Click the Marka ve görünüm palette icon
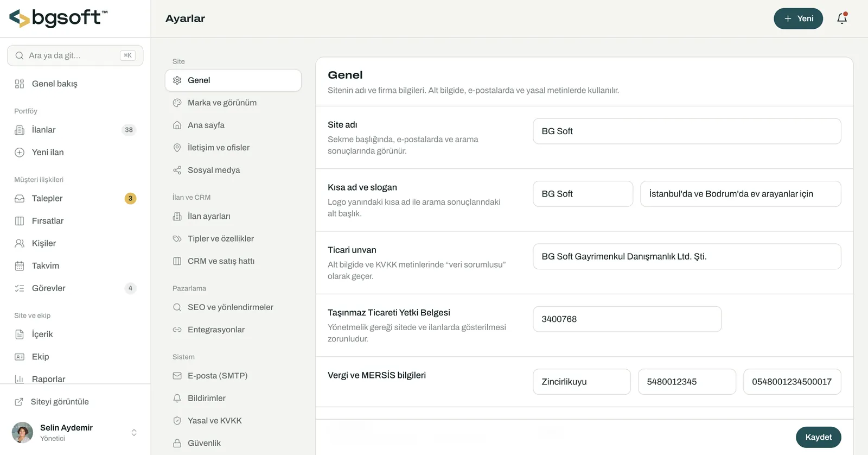The height and width of the screenshot is (455, 868). point(177,103)
